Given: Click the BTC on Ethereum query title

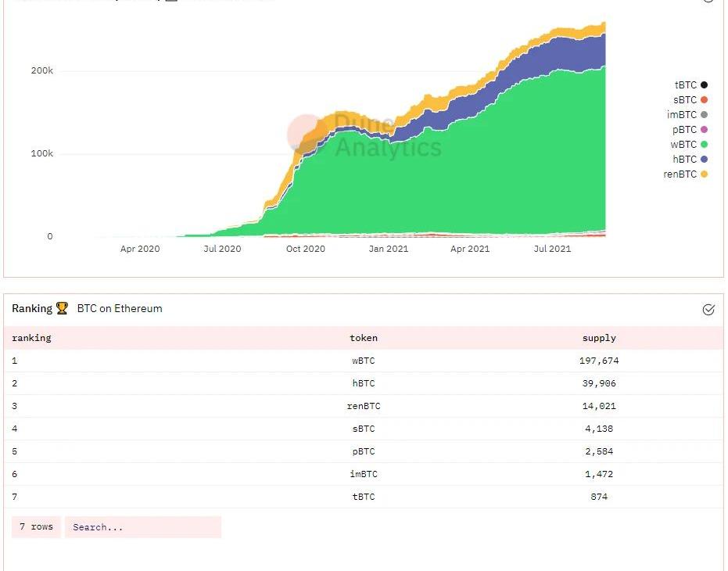Looking at the screenshot, I should point(120,308).
